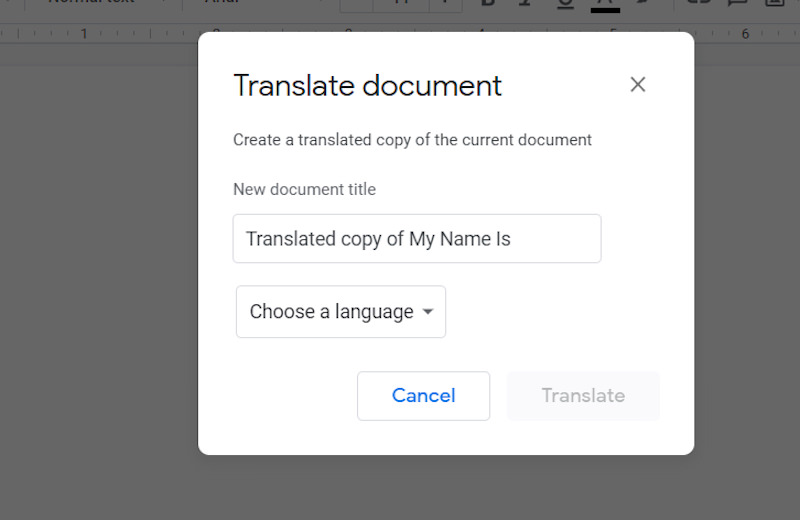The width and height of the screenshot is (800, 520).
Task: Open the Choose a language dropdown
Action: click(x=341, y=312)
